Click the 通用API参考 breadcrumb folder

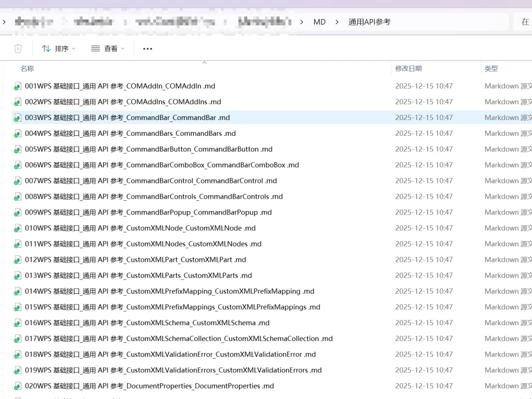[369, 22]
